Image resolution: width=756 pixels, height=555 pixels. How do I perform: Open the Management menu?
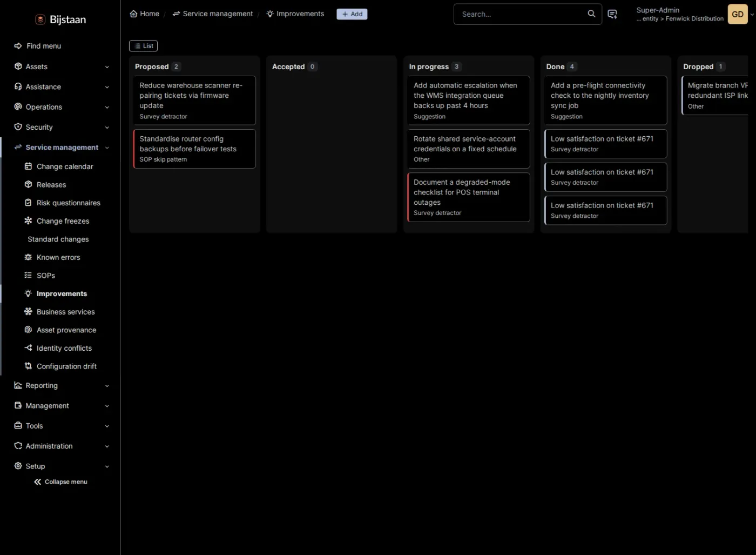coord(60,406)
